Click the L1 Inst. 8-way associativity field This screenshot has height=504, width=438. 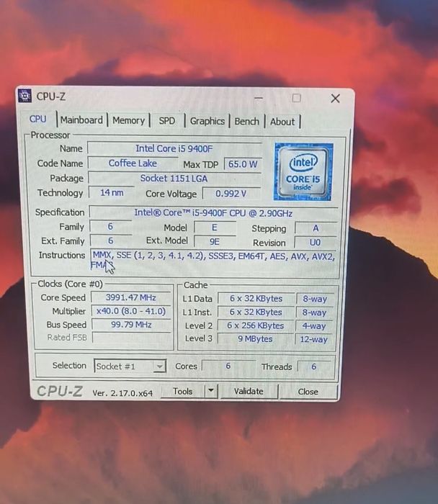314,312
